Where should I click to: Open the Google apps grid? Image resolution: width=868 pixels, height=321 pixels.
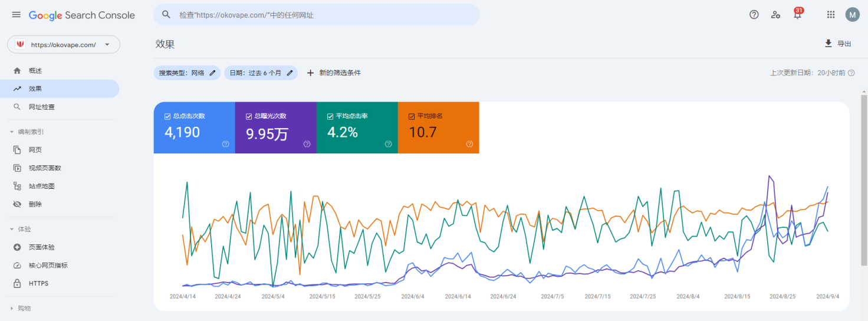click(x=831, y=15)
